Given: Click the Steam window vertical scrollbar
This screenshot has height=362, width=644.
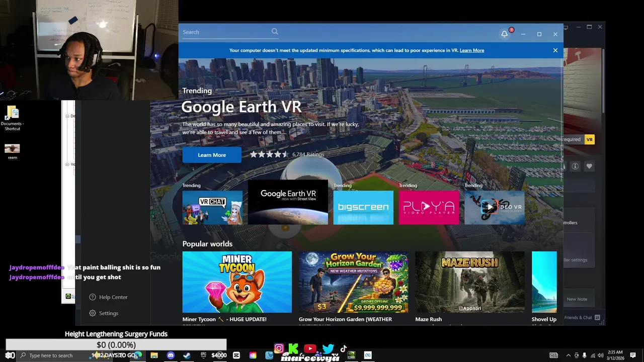Looking at the screenshot, I should point(603,80).
